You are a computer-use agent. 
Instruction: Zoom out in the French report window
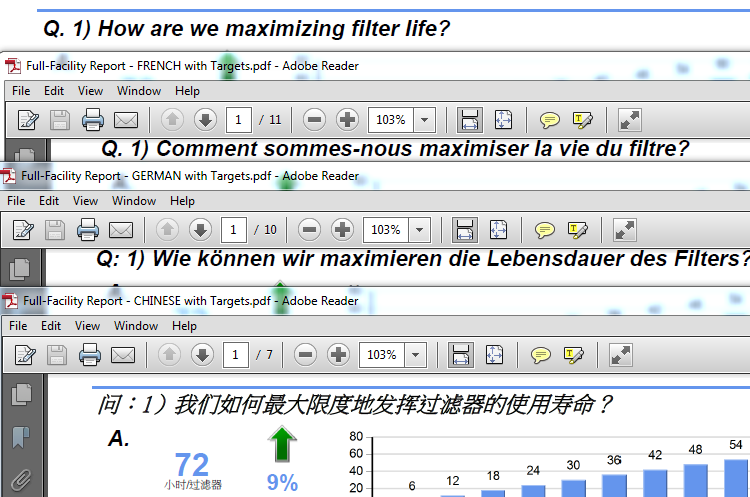(314, 120)
